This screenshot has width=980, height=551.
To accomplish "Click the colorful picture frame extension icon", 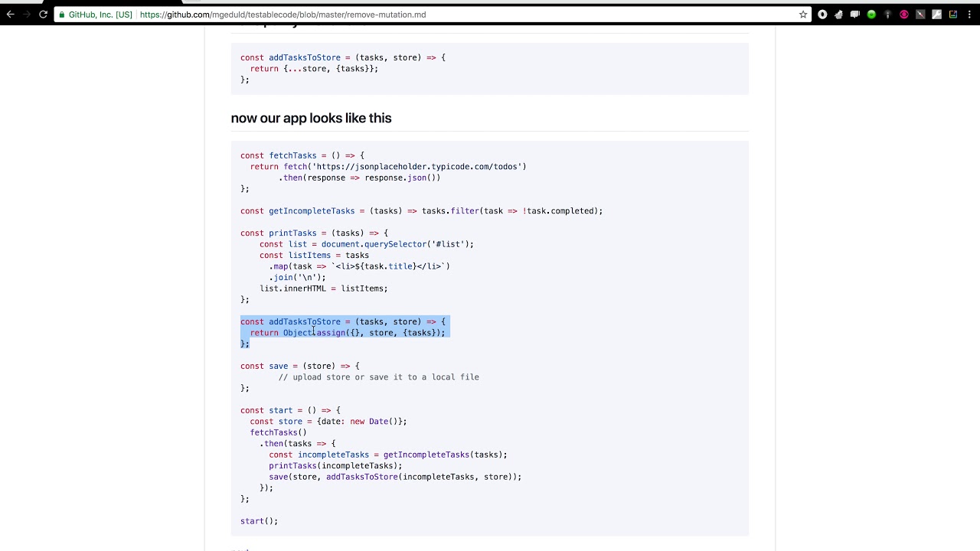I will [x=953, y=15].
